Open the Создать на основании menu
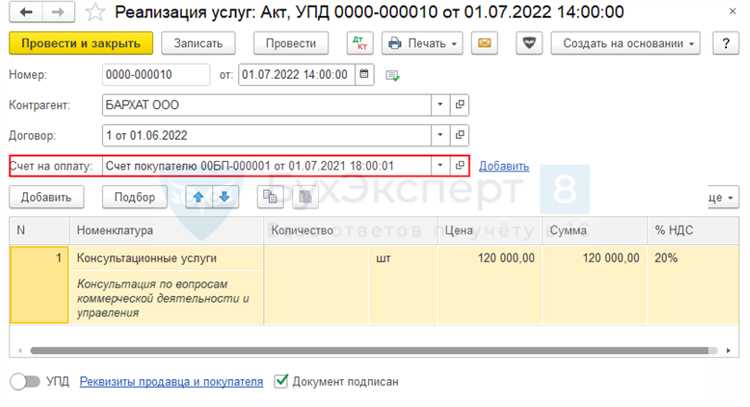 (625, 44)
